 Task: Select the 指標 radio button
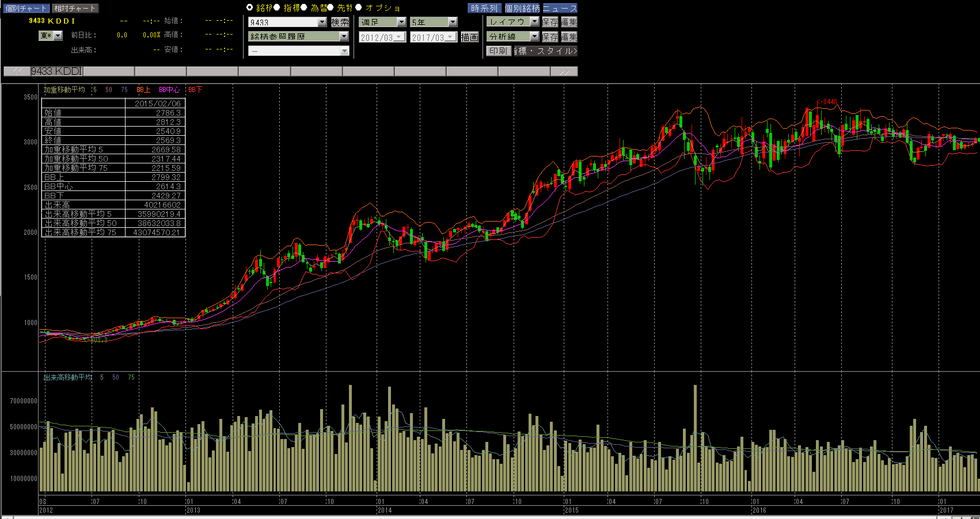click(277, 7)
